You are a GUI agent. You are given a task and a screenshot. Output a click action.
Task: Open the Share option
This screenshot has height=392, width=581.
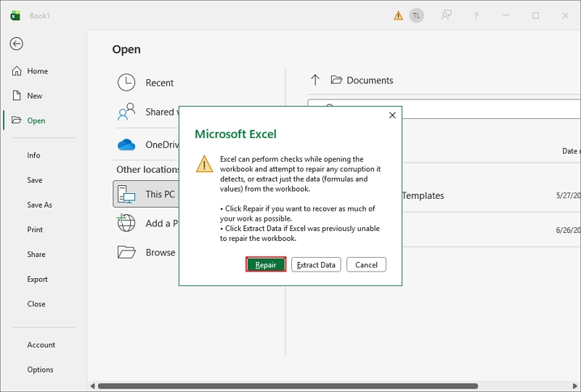click(x=36, y=255)
